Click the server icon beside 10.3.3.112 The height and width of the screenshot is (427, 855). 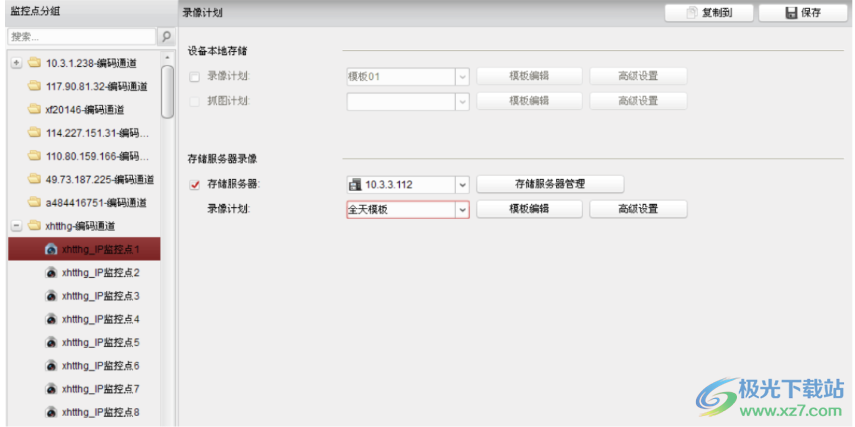pos(355,184)
